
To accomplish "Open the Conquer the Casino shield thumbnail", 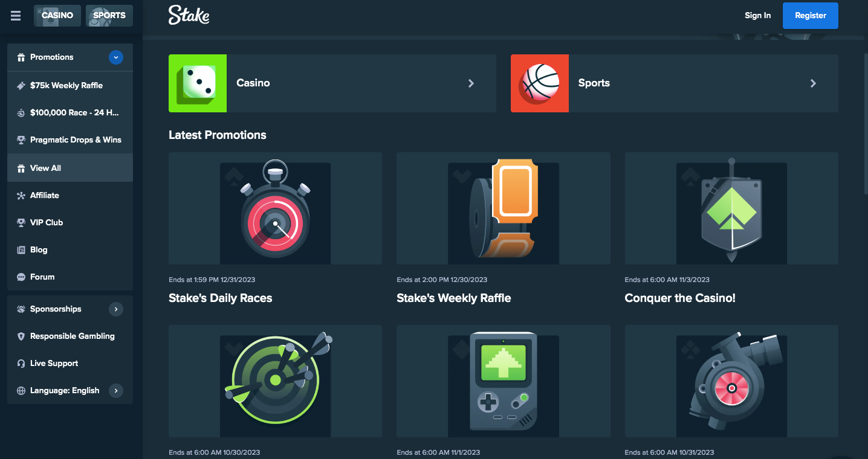I will coord(731,208).
